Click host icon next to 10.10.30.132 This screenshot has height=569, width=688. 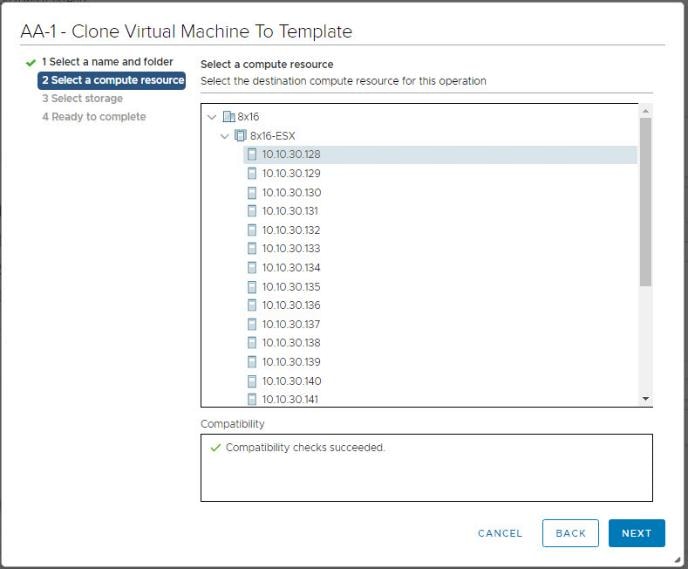tap(252, 230)
